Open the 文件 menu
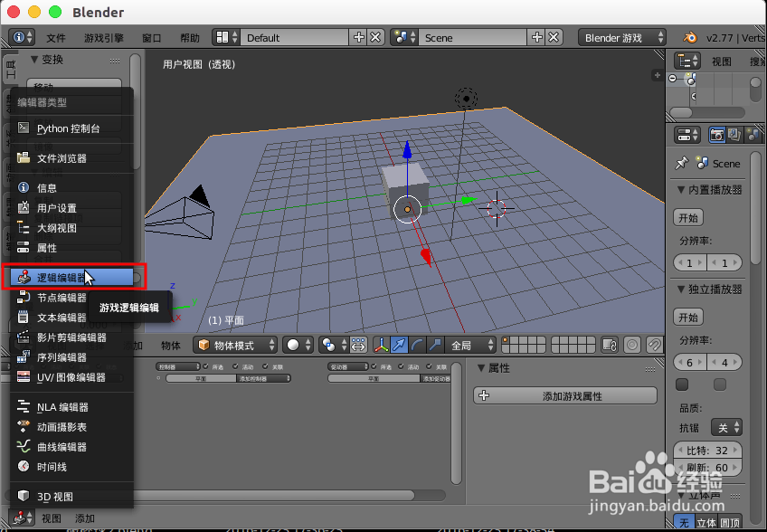Image resolution: width=767 pixels, height=532 pixels. 56,38
